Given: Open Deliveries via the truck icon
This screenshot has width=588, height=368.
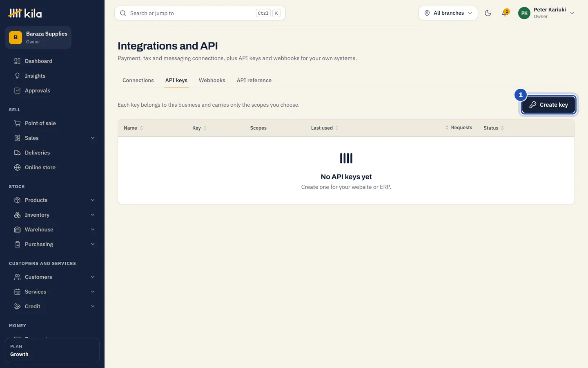Looking at the screenshot, I should pos(18,153).
